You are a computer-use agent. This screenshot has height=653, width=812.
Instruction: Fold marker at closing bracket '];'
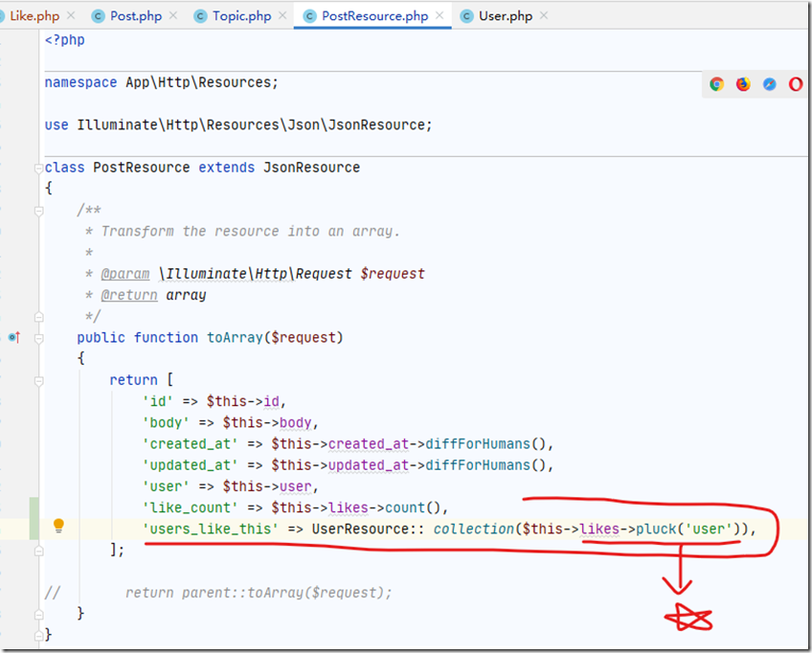(39, 551)
